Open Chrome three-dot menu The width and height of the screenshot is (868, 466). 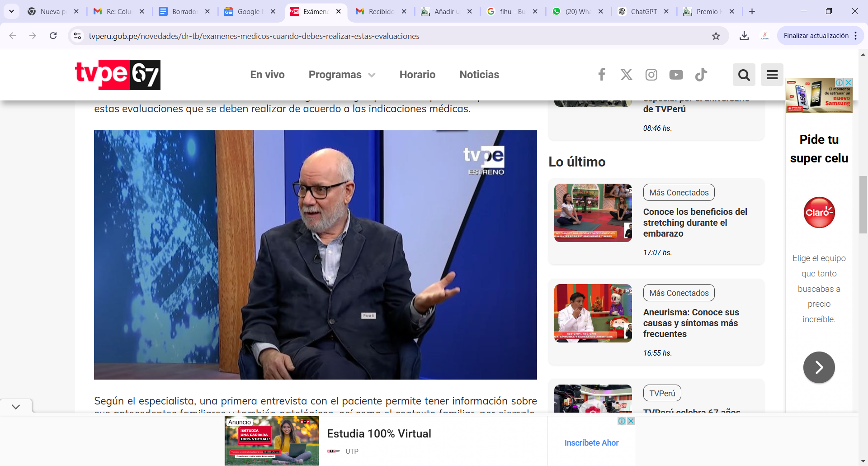click(856, 36)
